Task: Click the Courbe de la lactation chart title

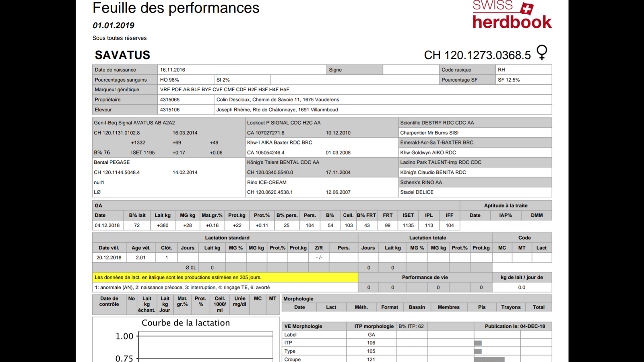Action: tap(186, 323)
